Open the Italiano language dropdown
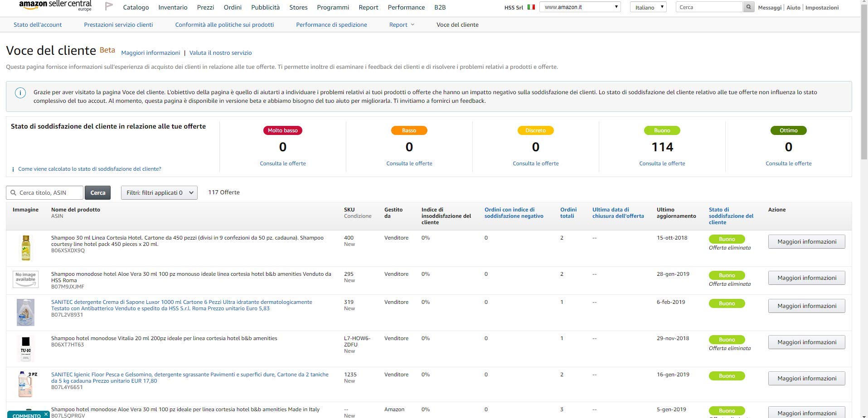 click(648, 7)
